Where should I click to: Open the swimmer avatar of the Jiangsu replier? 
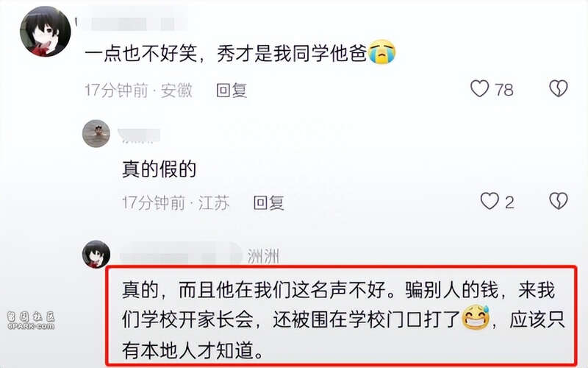point(96,134)
